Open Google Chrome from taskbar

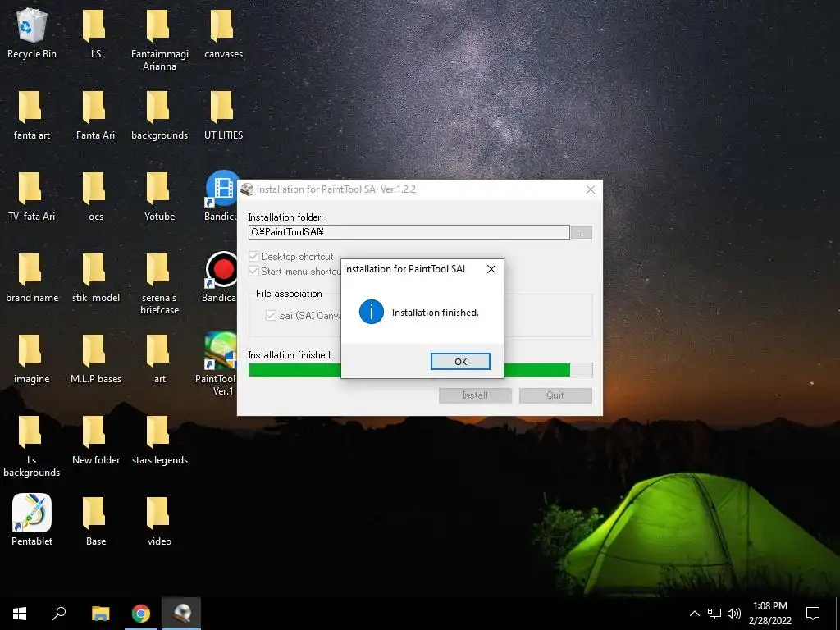[x=141, y=614]
